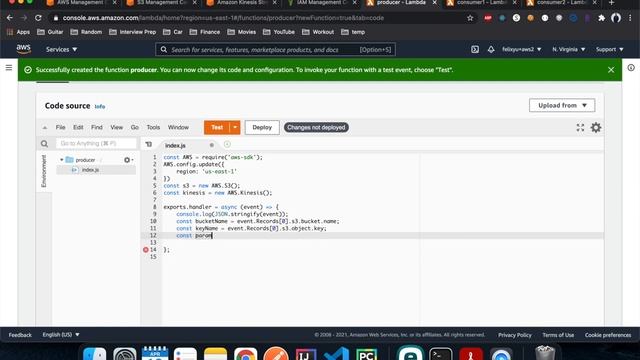The image size is (640, 360).
Task: Click the tab list icon beside index.js
Action: point(149,144)
